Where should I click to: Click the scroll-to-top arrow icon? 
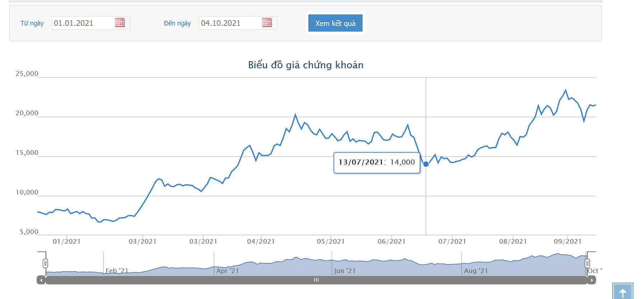[622, 292]
